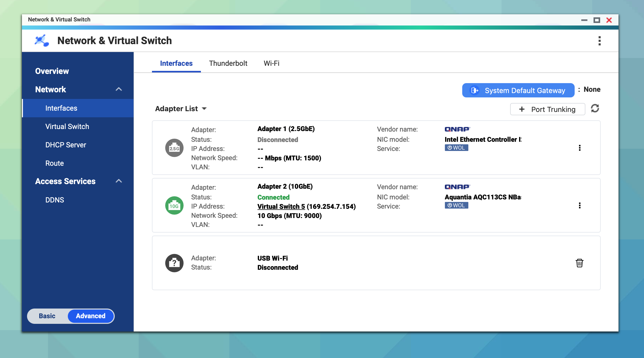This screenshot has width=644, height=358.
Task: Click the System Default Gateway button
Action: pos(518,90)
